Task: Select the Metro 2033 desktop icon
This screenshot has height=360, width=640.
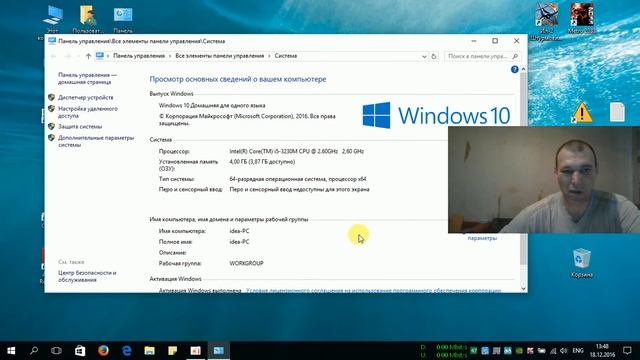Action: (582, 18)
